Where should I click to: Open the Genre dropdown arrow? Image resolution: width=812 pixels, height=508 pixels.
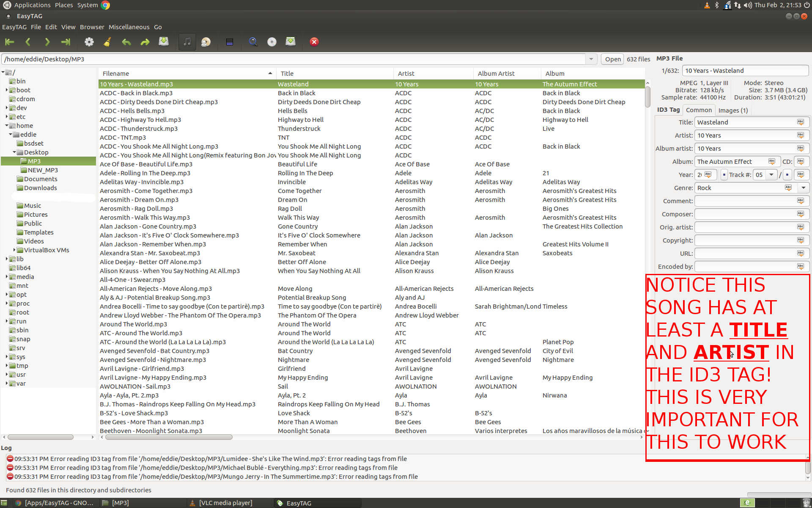pos(803,188)
